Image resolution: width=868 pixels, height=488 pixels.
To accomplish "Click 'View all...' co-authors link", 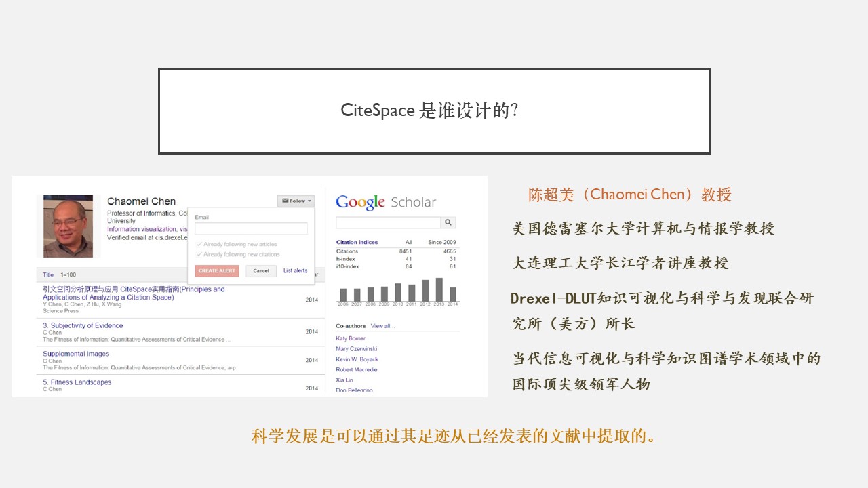I will [382, 326].
